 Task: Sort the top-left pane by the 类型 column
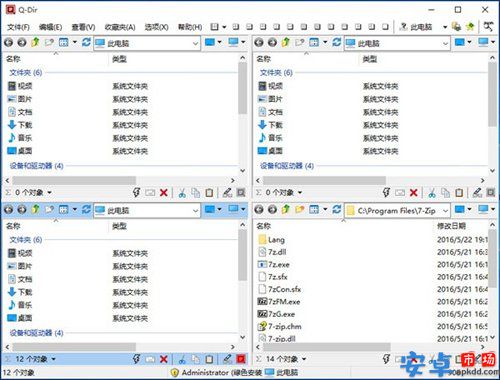[x=119, y=59]
